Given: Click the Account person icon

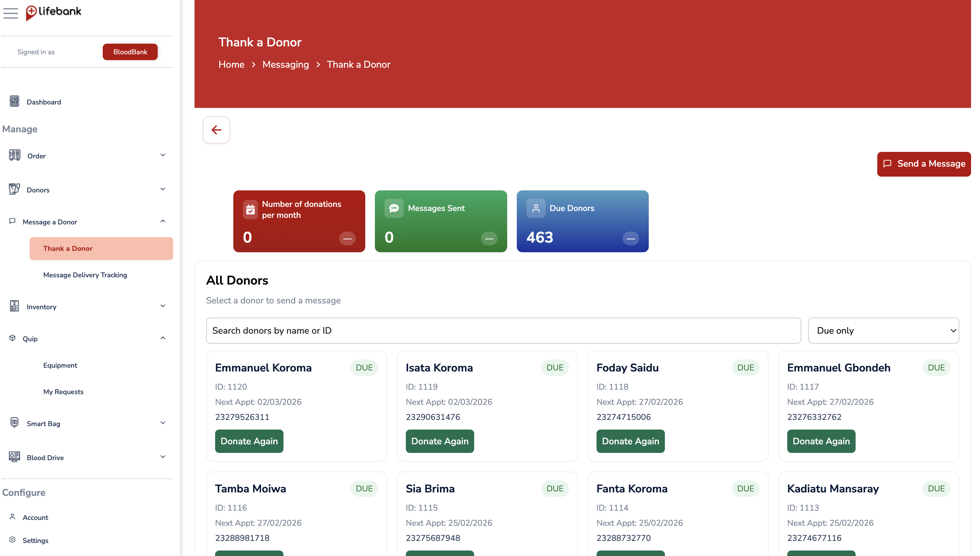Looking at the screenshot, I should [x=12, y=517].
